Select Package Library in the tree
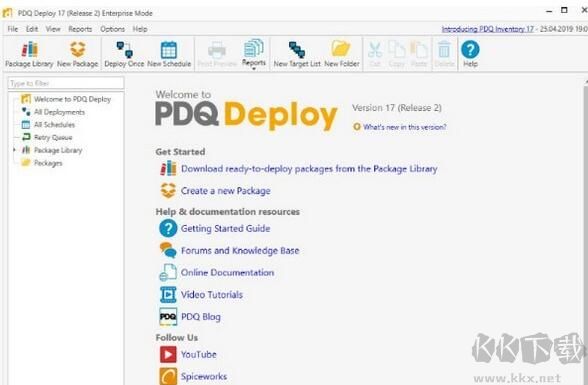Viewport: 588px width, 385px height. (x=58, y=150)
